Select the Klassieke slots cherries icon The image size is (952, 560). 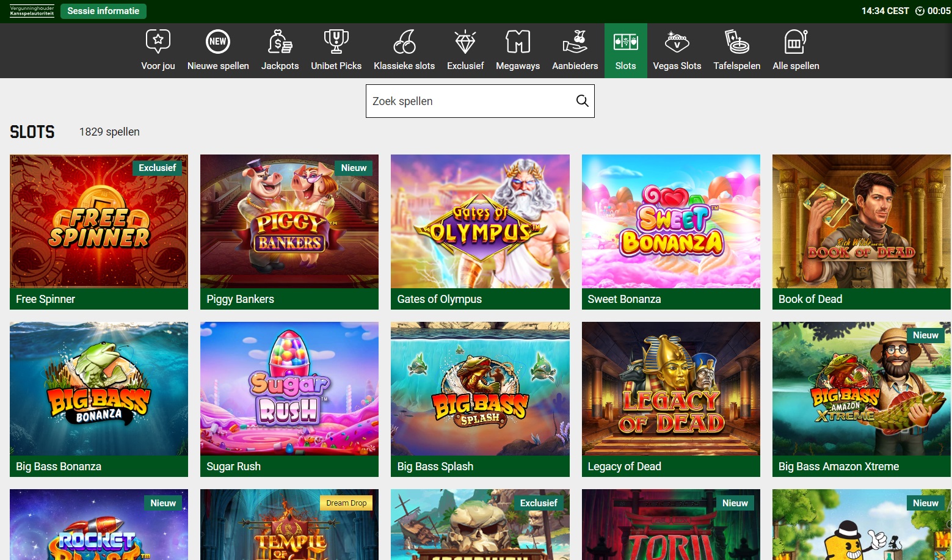(x=404, y=42)
